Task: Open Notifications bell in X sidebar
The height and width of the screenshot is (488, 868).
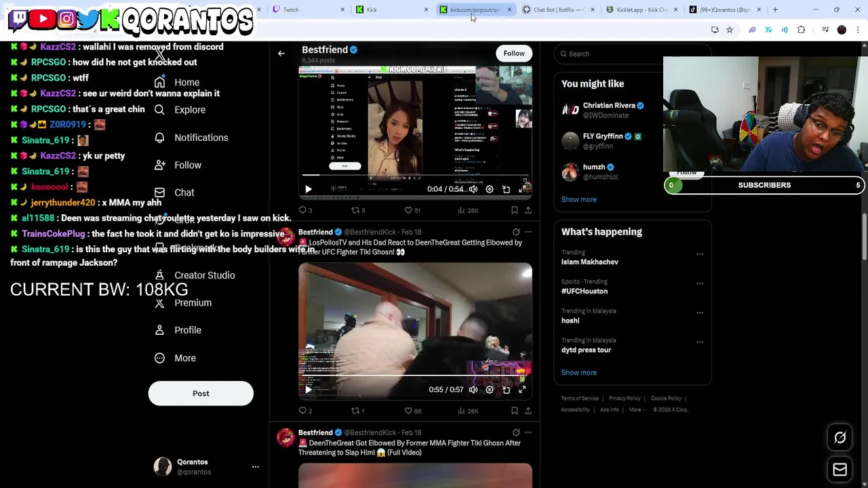Action: (191, 138)
